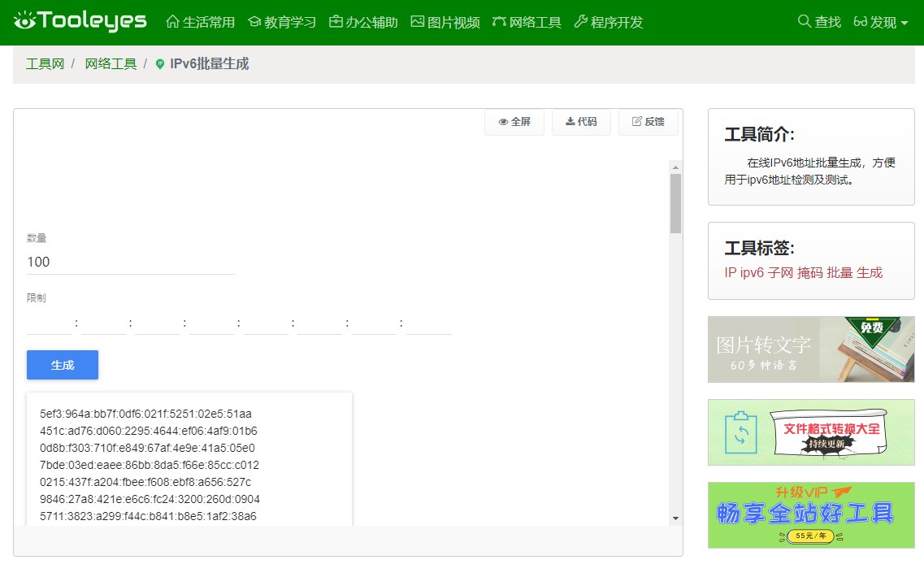924x564 pixels.
Task: Click the 数量 input field showing 100
Action: 130,262
